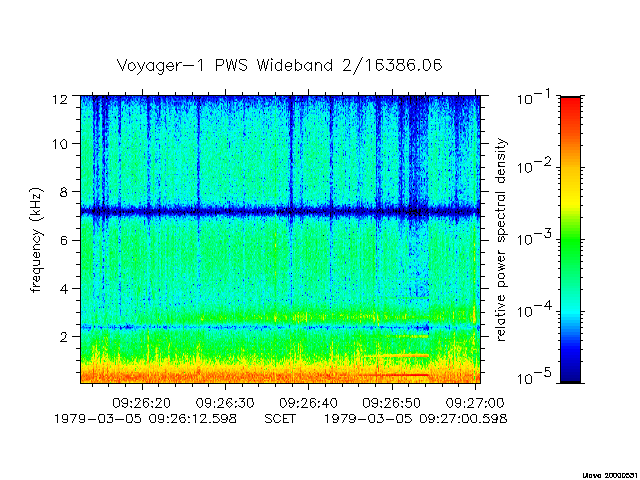Click the 09:26:50 time axis label
Screen dimensions: 640x480
click(391, 403)
